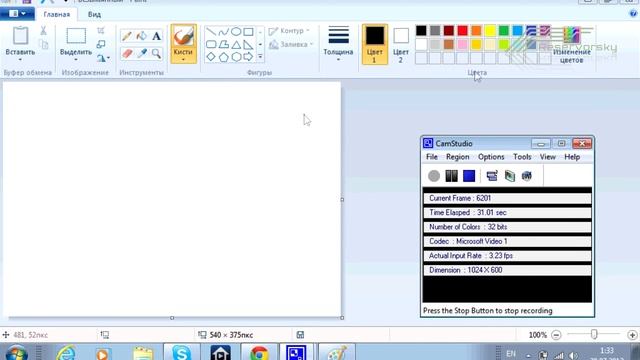The image size is (640, 360).
Task: Click the zoom in plus button
Action: tap(632, 335)
